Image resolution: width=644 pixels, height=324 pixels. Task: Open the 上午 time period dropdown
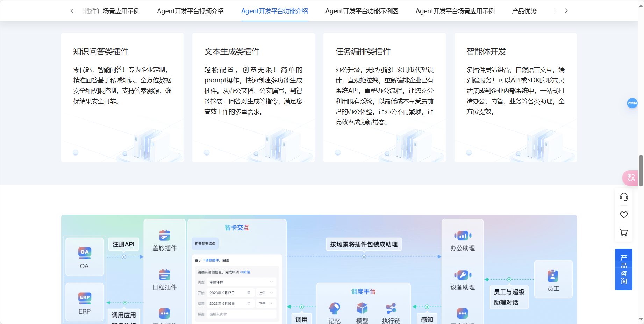(266, 293)
